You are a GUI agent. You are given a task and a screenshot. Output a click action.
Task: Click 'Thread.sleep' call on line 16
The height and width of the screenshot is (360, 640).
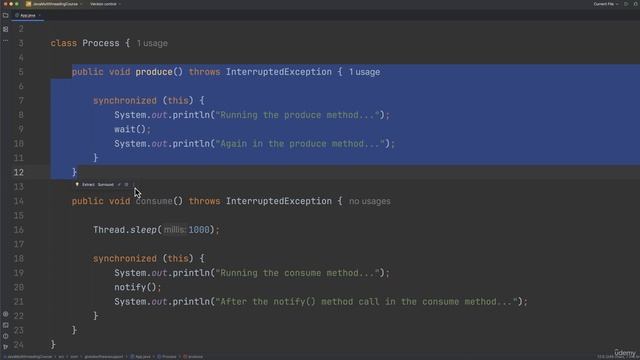(125, 230)
